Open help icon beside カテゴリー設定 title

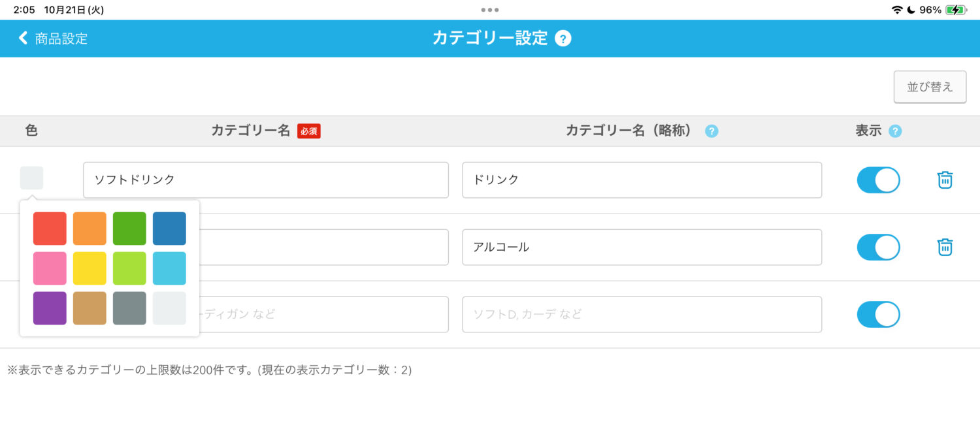tap(563, 39)
